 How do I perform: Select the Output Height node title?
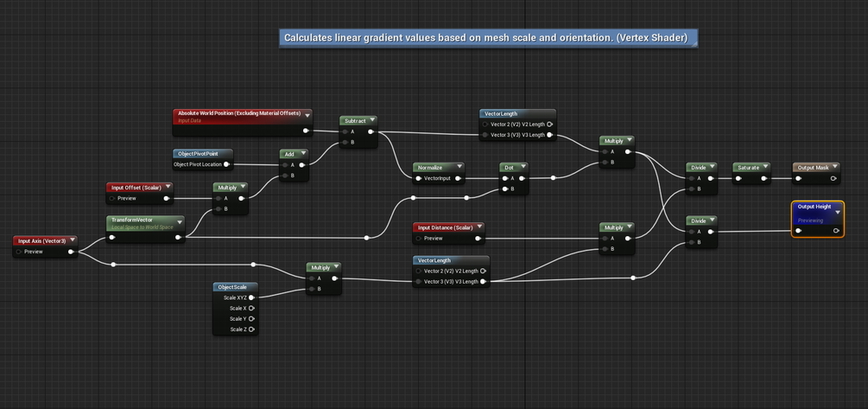pos(814,207)
